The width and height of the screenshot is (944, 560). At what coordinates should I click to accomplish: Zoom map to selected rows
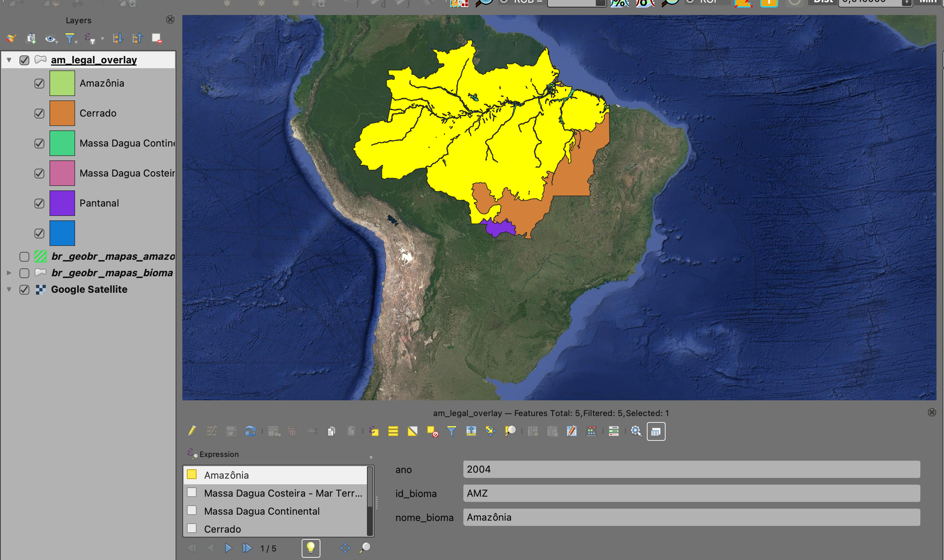510,431
